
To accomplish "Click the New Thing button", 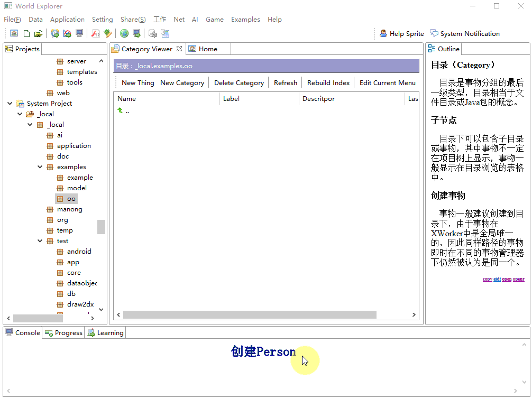I will click(137, 82).
